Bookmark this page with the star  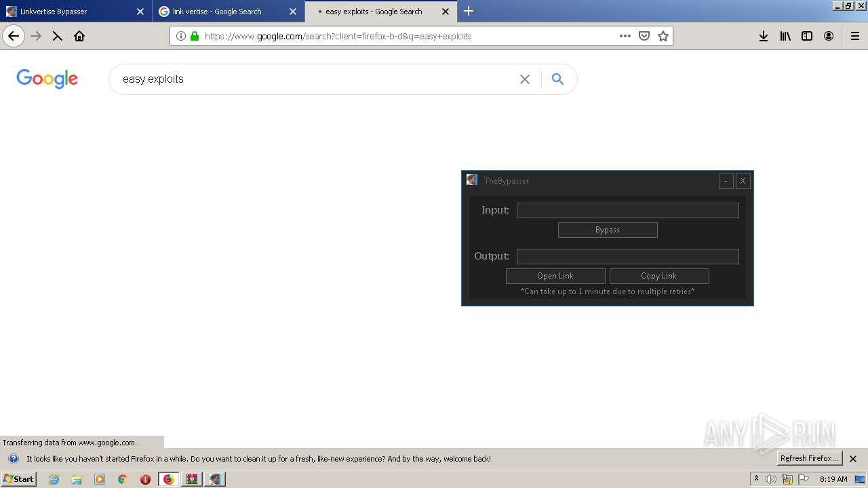coord(663,36)
